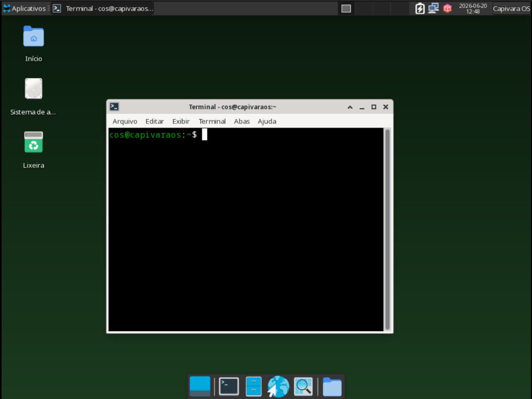This screenshot has height=399, width=532.
Task: Click the Lixeira desktop label
Action: tap(34, 165)
